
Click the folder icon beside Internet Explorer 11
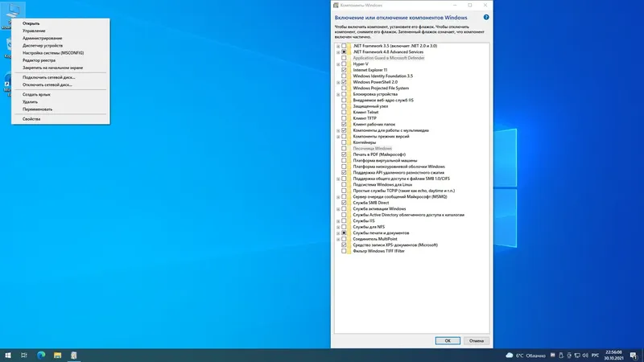click(349, 70)
